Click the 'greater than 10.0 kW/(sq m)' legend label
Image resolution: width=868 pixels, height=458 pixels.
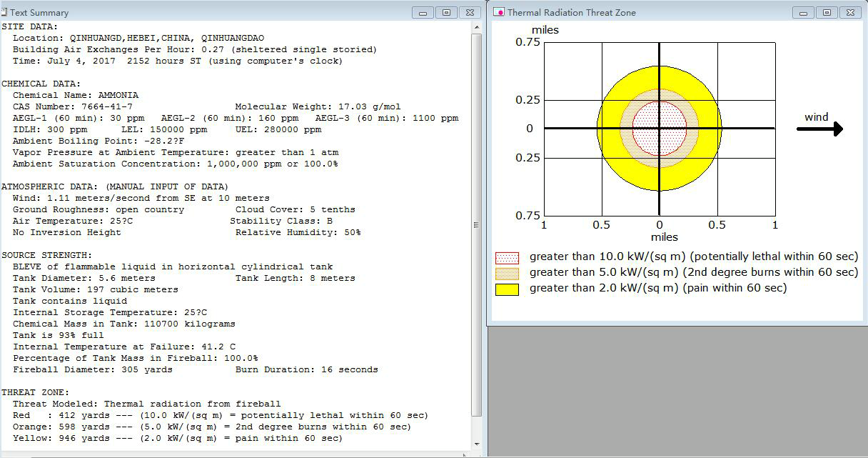(694, 257)
